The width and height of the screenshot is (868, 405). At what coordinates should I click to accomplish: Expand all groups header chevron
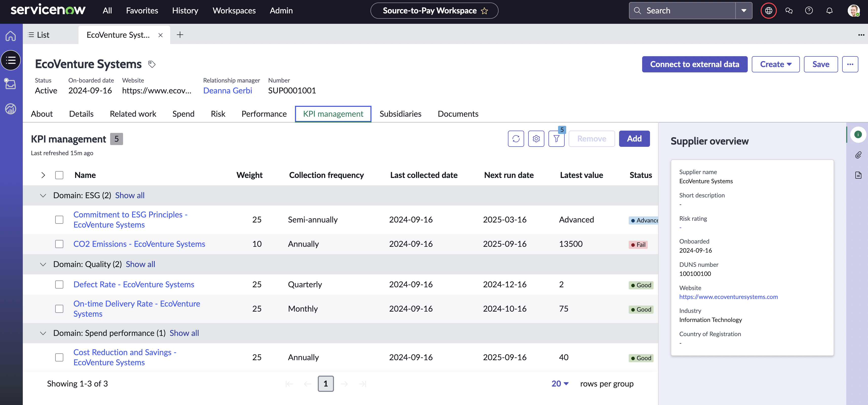pyautogui.click(x=43, y=175)
